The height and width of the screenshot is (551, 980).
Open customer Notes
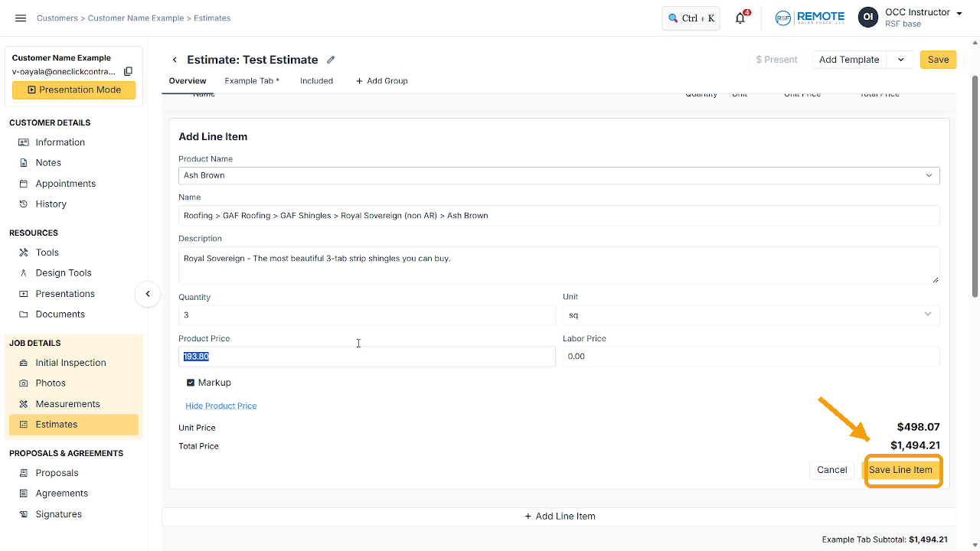[48, 163]
